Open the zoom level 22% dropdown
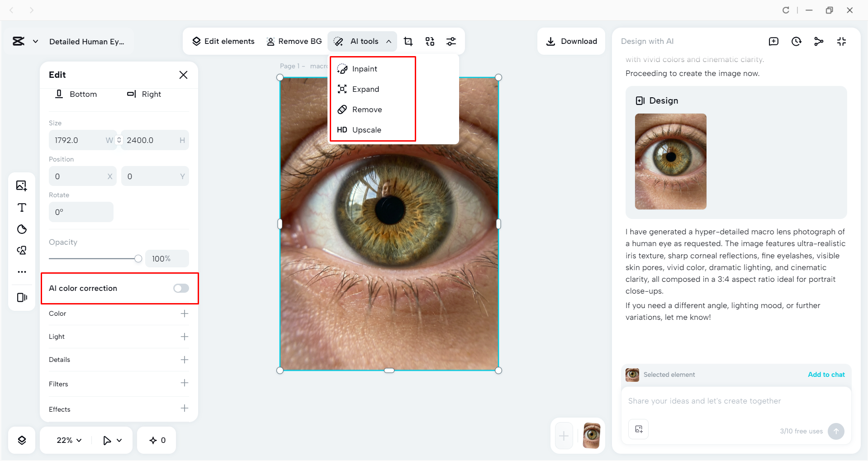The height and width of the screenshot is (461, 868). [x=68, y=440]
